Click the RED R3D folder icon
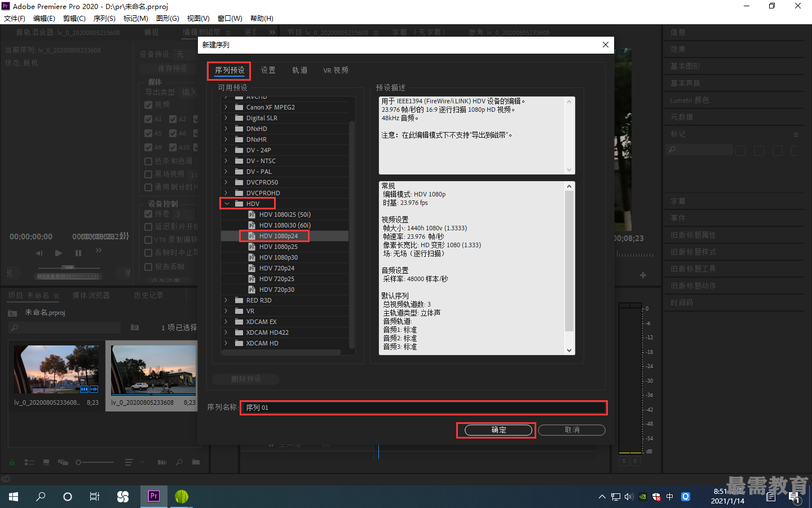 (x=239, y=300)
